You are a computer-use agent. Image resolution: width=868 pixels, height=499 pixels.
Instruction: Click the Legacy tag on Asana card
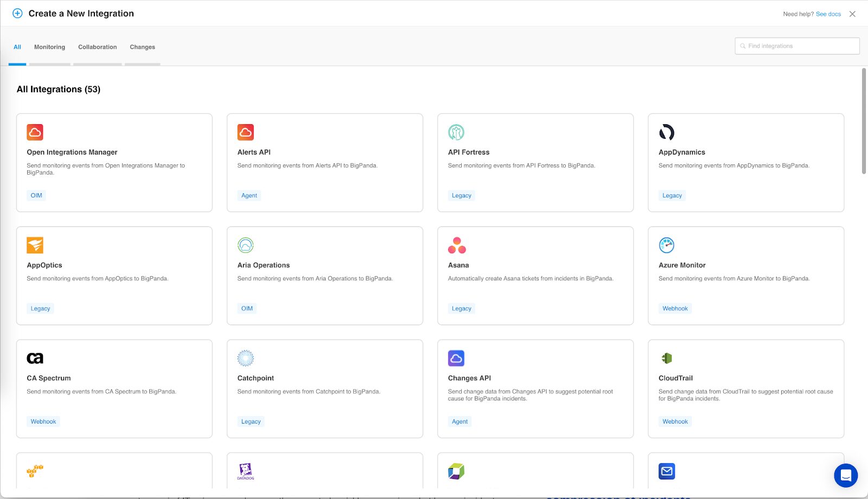[461, 309]
